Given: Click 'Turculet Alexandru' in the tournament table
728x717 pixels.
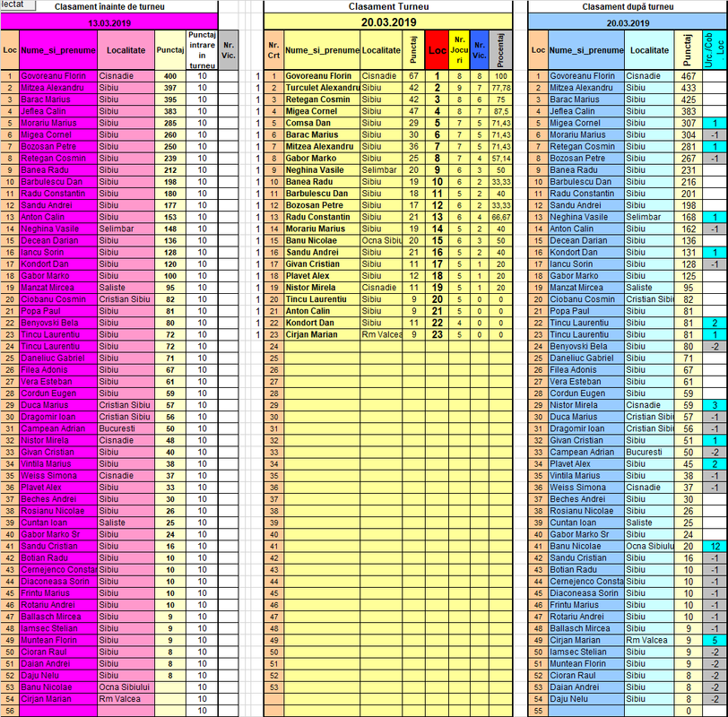Looking at the screenshot, I should click(x=322, y=88).
